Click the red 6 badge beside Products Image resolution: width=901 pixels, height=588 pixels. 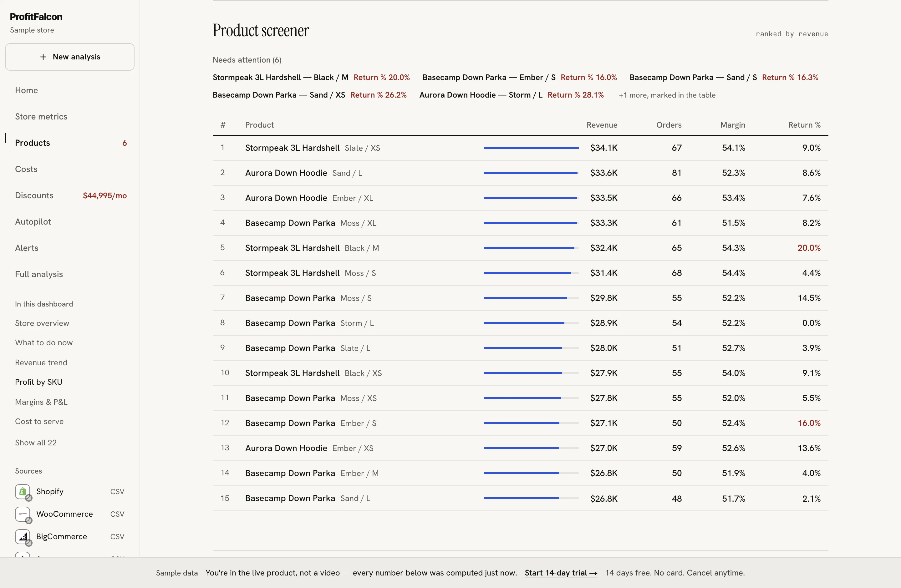coord(125,143)
